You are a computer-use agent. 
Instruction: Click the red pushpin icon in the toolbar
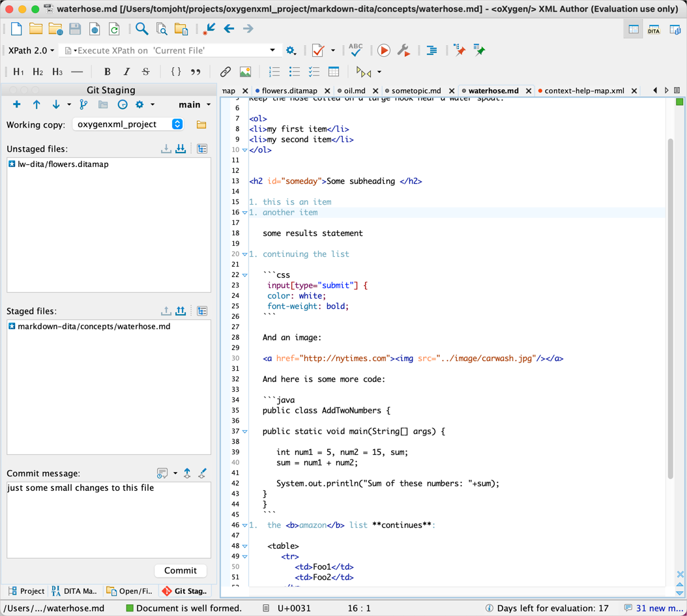click(459, 50)
